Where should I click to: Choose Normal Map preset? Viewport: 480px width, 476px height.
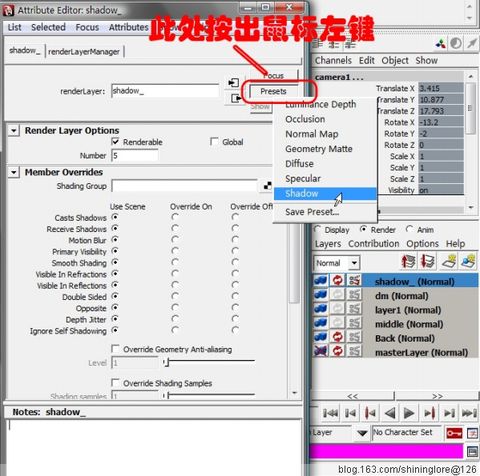[325, 134]
